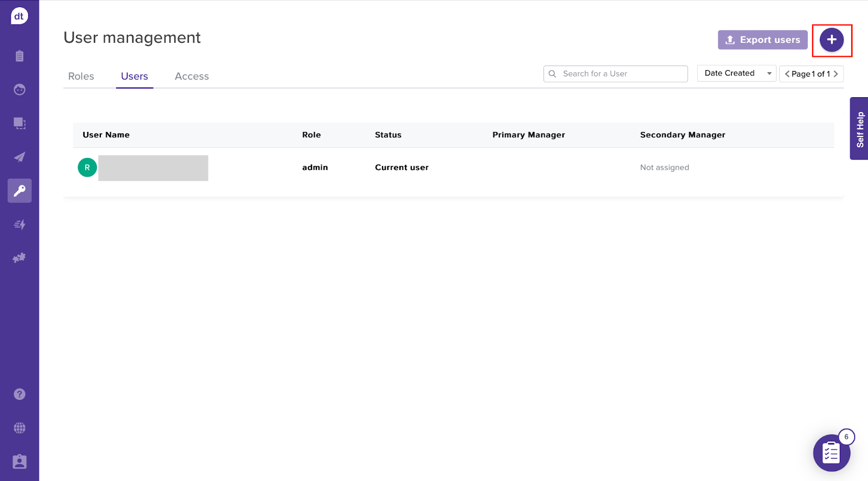The height and width of the screenshot is (481, 868).
Task: Open the face icon in sidebar
Action: click(x=20, y=90)
